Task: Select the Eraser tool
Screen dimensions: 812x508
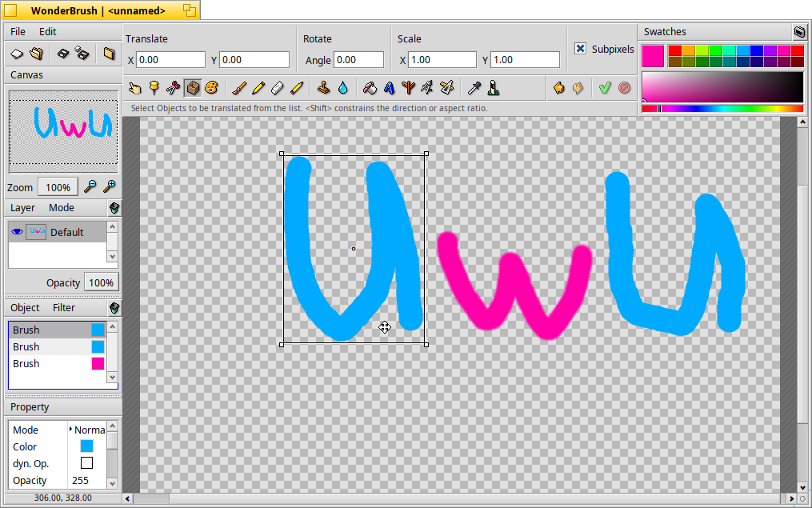Action: click(278, 88)
